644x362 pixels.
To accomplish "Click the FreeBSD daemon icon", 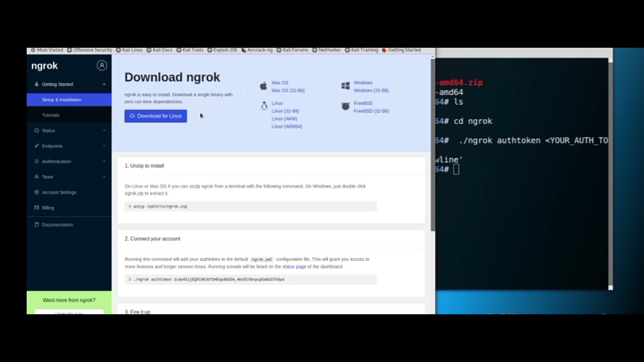I will [345, 106].
